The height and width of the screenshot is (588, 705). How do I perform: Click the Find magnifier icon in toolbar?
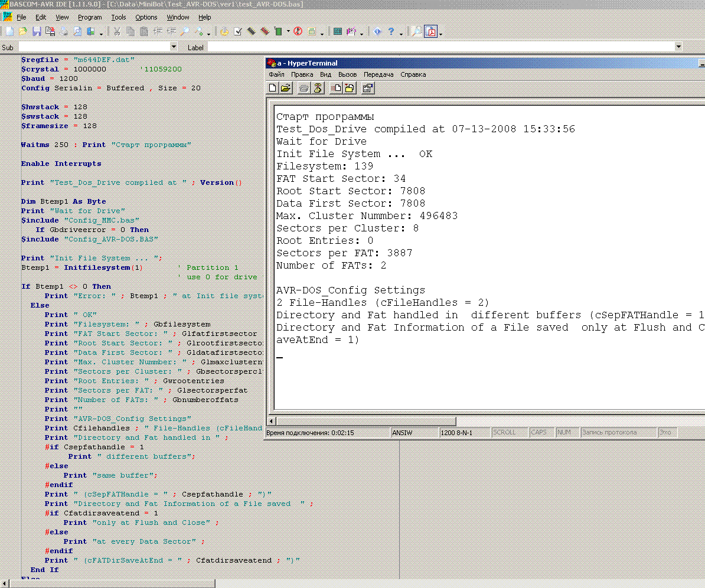[x=185, y=31]
